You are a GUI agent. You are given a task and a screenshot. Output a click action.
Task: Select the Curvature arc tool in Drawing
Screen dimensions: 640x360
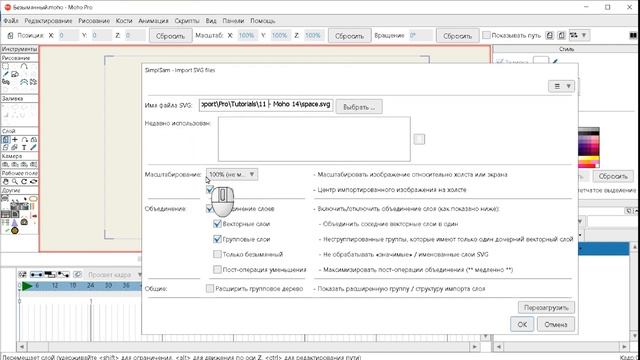point(24,66)
